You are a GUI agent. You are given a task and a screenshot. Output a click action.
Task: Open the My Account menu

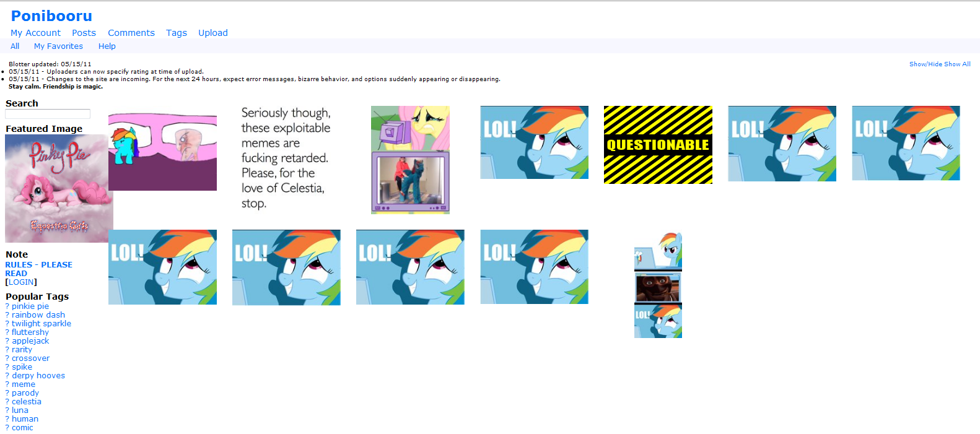click(x=35, y=33)
